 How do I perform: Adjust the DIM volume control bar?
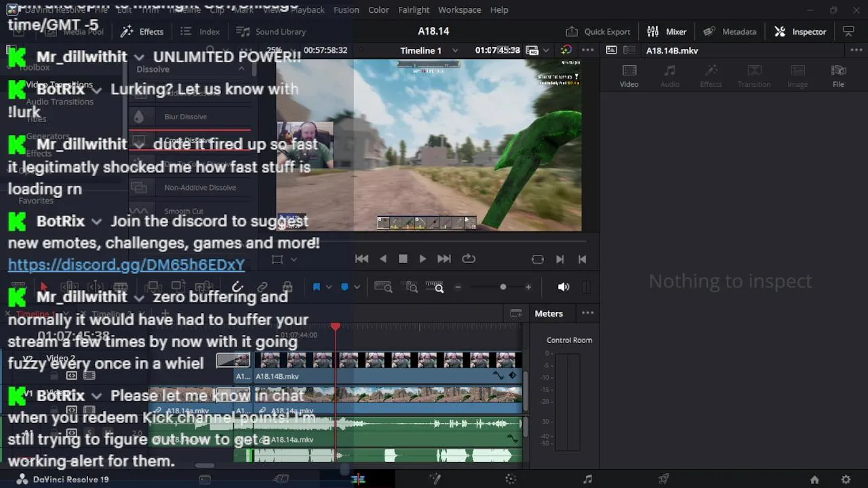click(x=587, y=287)
